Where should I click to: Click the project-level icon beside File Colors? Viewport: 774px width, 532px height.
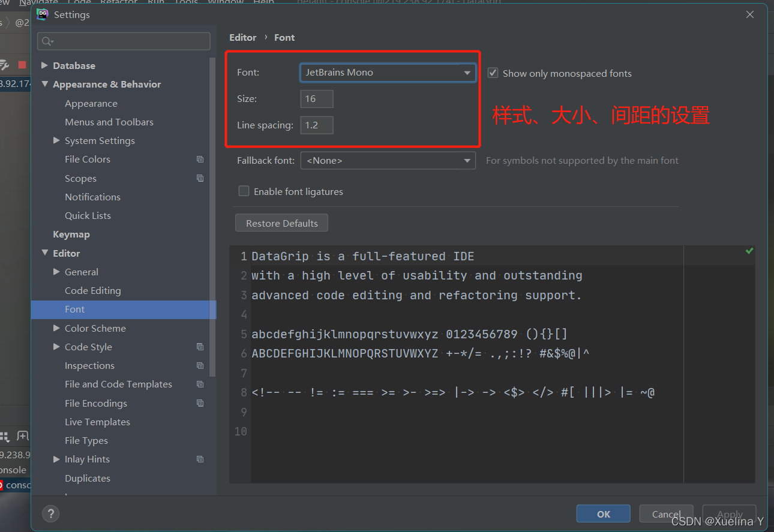point(200,160)
